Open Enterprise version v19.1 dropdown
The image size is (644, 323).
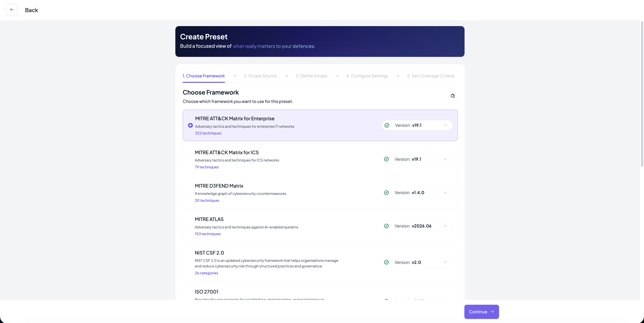417,125
